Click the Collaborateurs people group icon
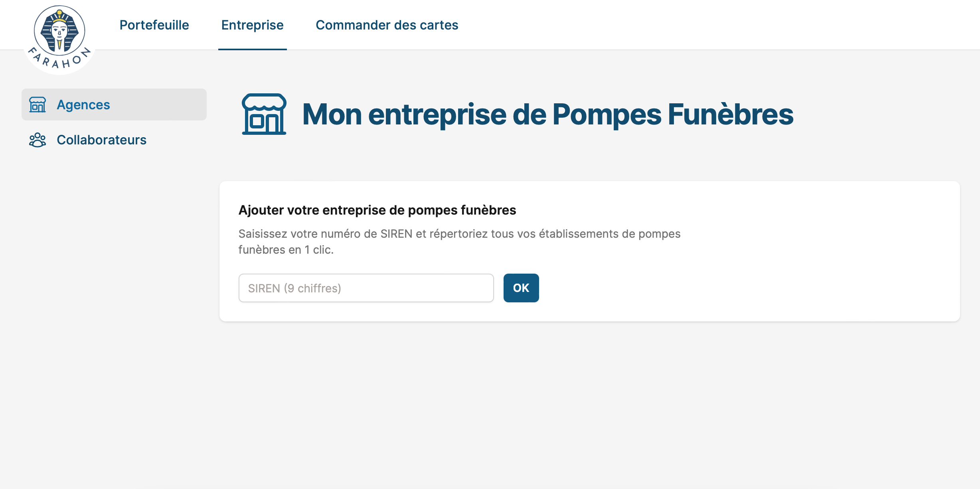Viewport: 980px width, 489px height. [38, 140]
